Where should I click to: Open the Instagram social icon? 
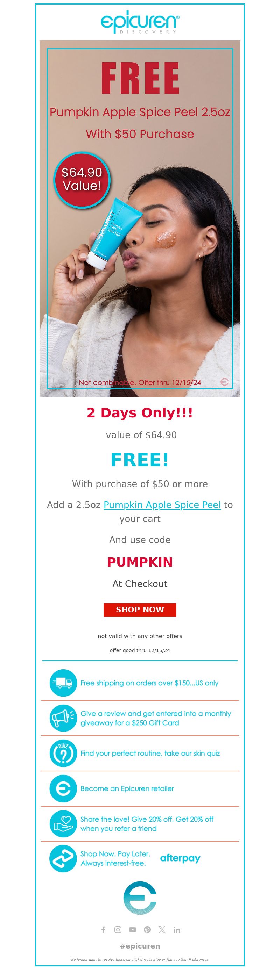point(118,929)
